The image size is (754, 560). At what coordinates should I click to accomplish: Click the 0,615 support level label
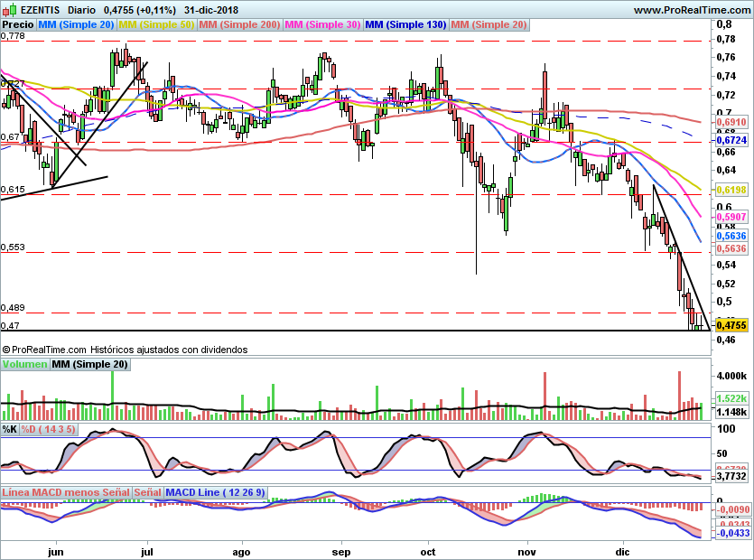coord(13,190)
